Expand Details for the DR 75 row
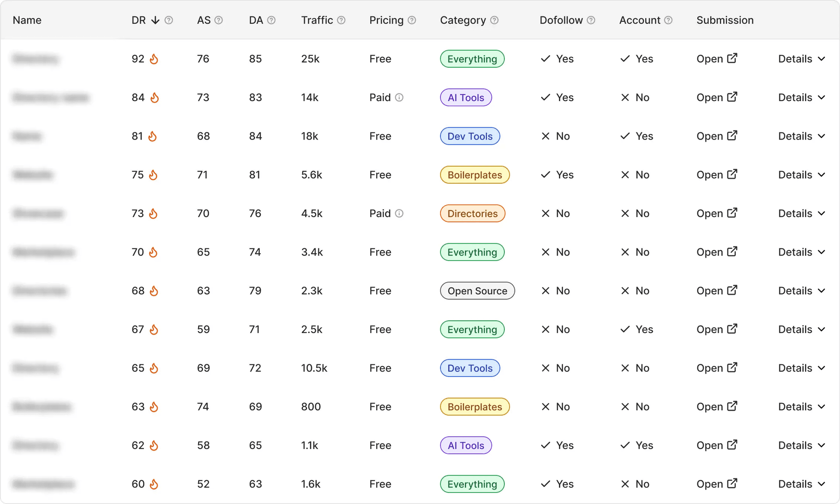The width and height of the screenshot is (840, 504). tap(801, 175)
